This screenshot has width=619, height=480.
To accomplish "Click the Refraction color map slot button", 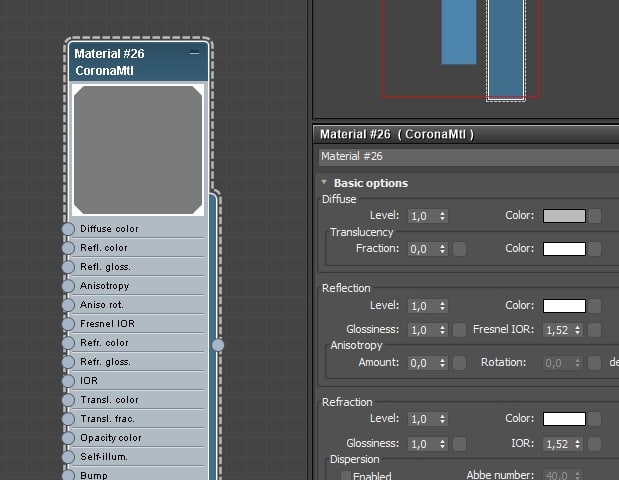I will [595, 419].
